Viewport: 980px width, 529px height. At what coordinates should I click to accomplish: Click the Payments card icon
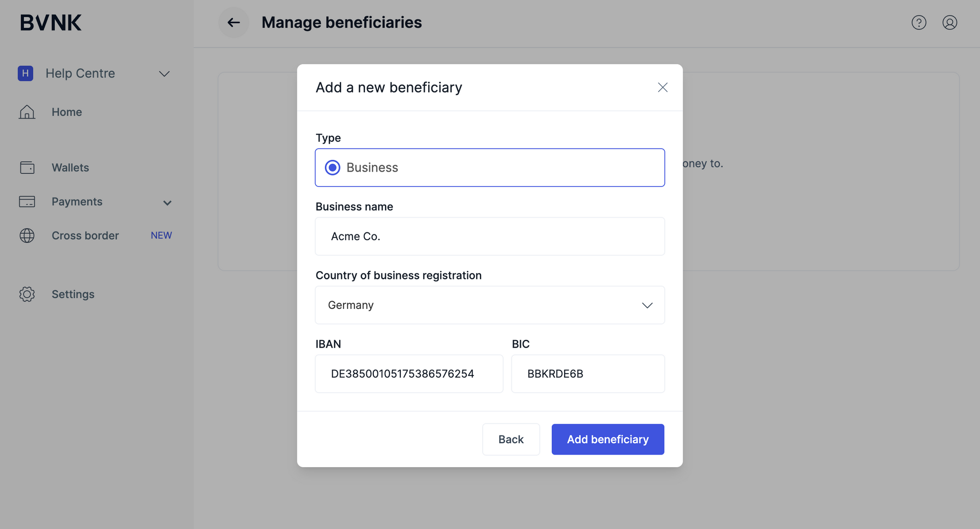click(27, 202)
